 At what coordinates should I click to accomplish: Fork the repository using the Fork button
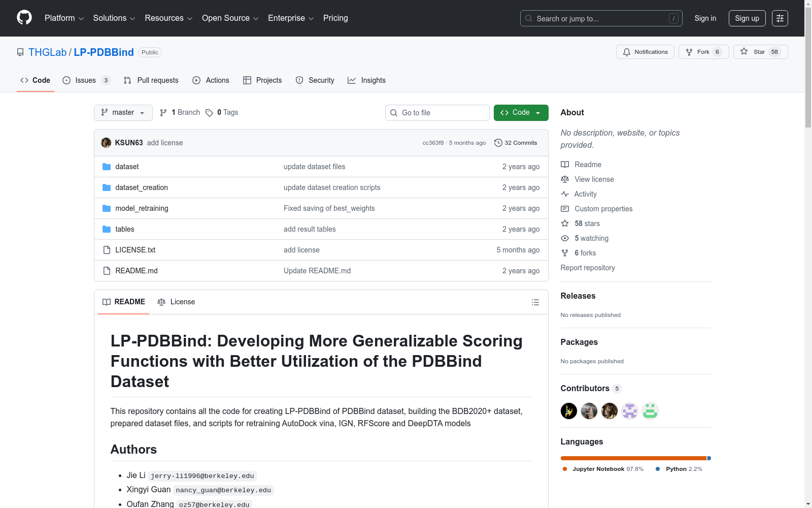(703, 52)
